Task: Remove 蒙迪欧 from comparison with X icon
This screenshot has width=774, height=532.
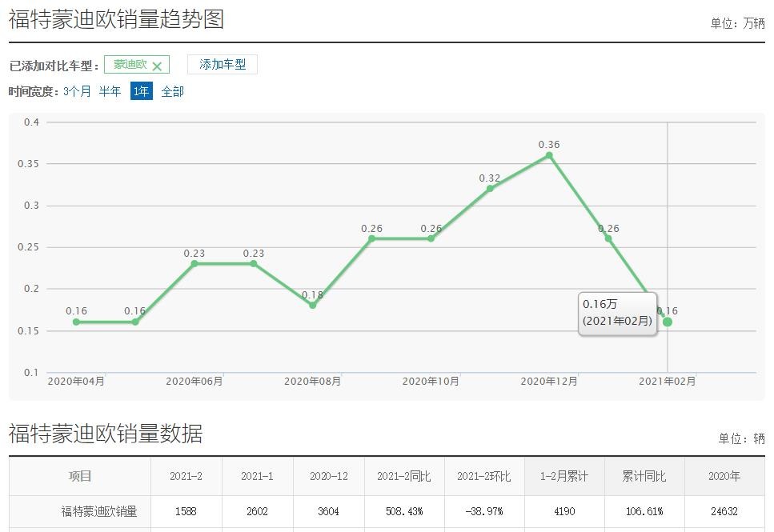Action: click(157, 66)
